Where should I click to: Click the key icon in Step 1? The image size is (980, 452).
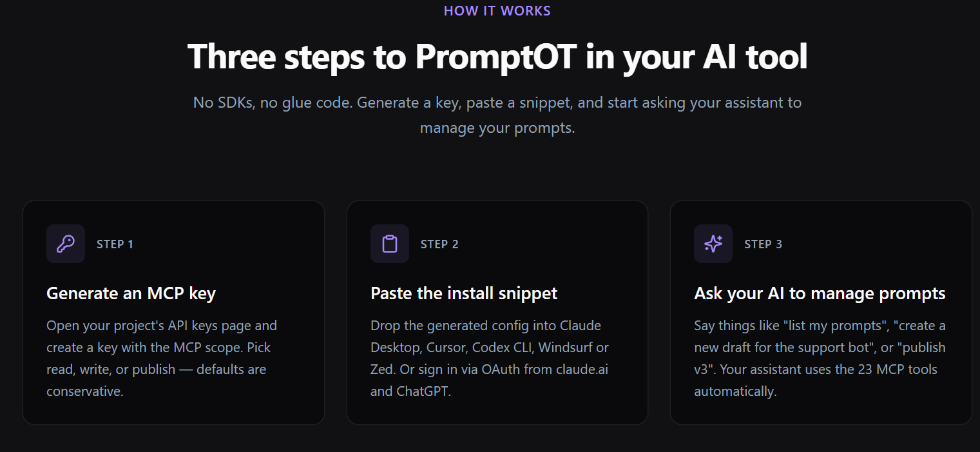(66, 244)
